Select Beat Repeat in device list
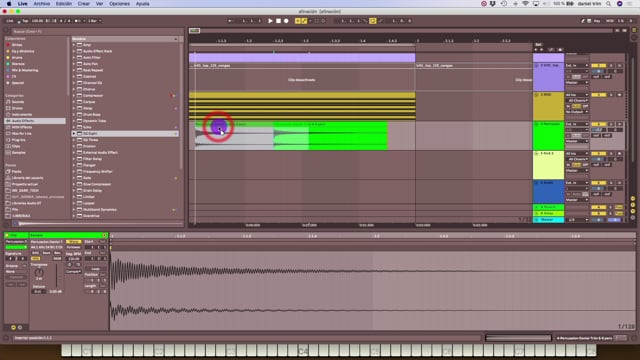Screen dimensions: 640x360 (x=93, y=70)
